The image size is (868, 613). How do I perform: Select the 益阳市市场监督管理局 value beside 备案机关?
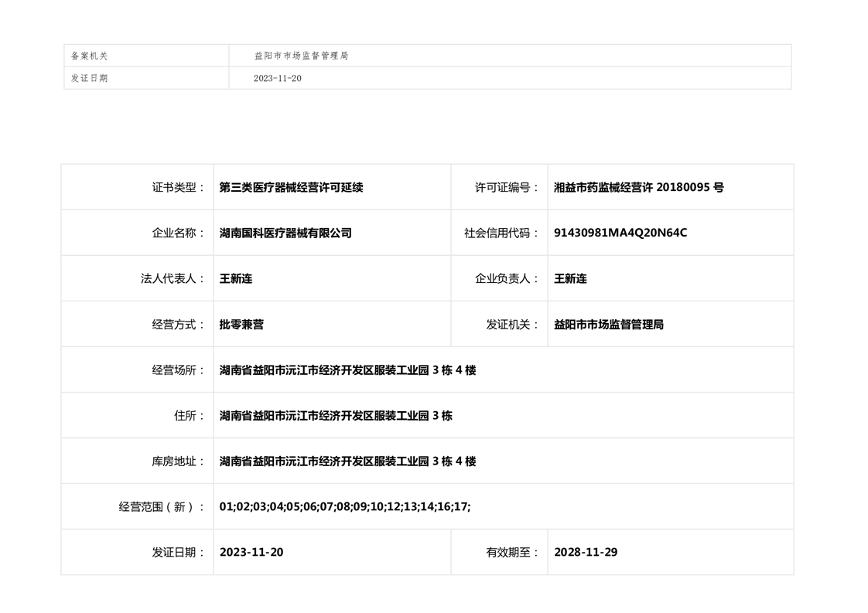(301, 56)
